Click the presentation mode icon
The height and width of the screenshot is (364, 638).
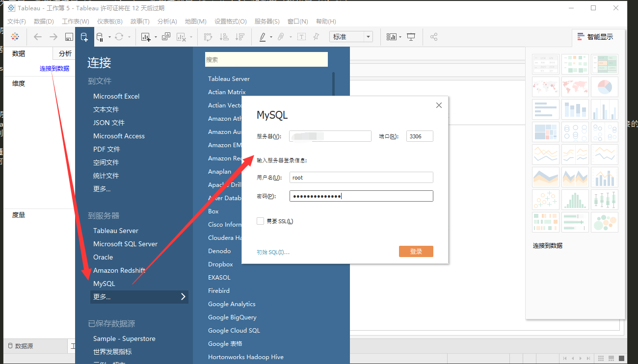[x=411, y=37]
